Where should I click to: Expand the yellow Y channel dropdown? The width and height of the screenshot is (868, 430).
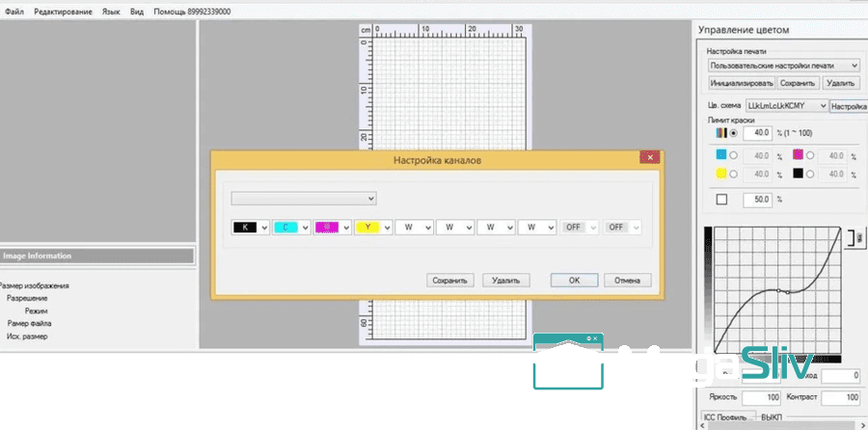tap(387, 228)
